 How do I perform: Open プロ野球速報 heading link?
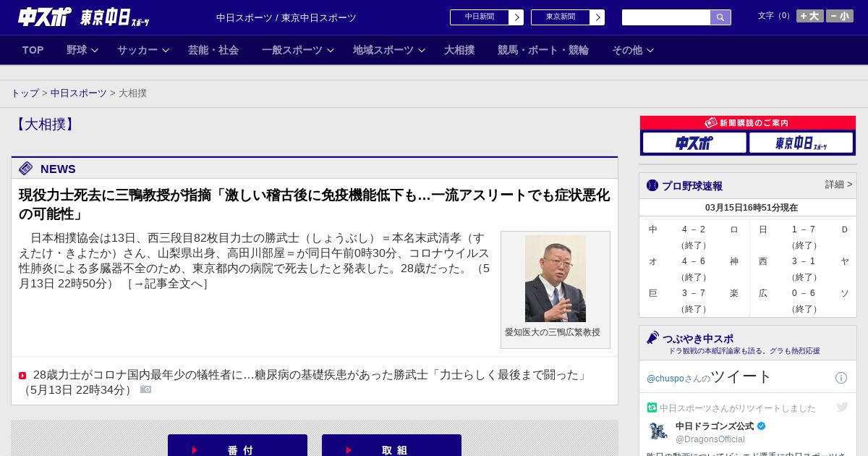[x=692, y=185]
